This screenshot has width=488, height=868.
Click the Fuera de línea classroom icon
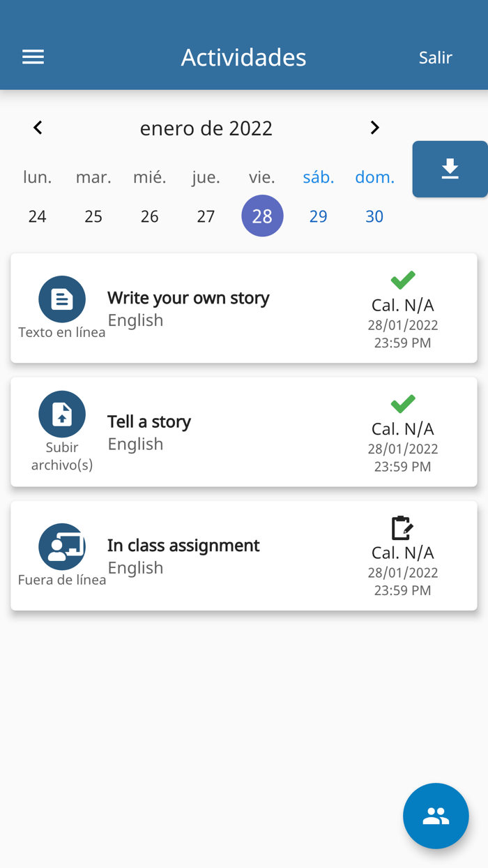62,547
